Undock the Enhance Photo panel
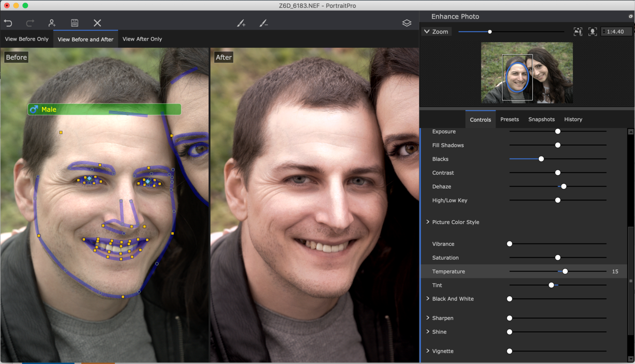The height and width of the screenshot is (364, 635). pos(630,16)
